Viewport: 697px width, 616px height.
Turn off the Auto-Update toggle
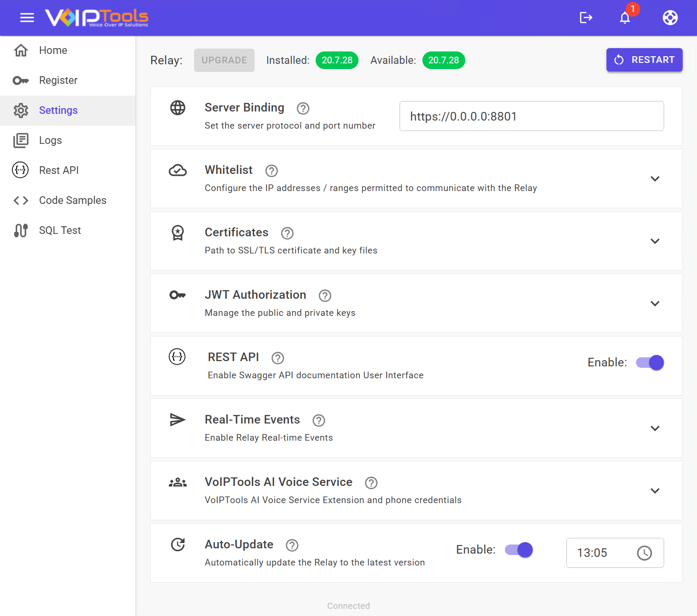(x=519, y=550)
